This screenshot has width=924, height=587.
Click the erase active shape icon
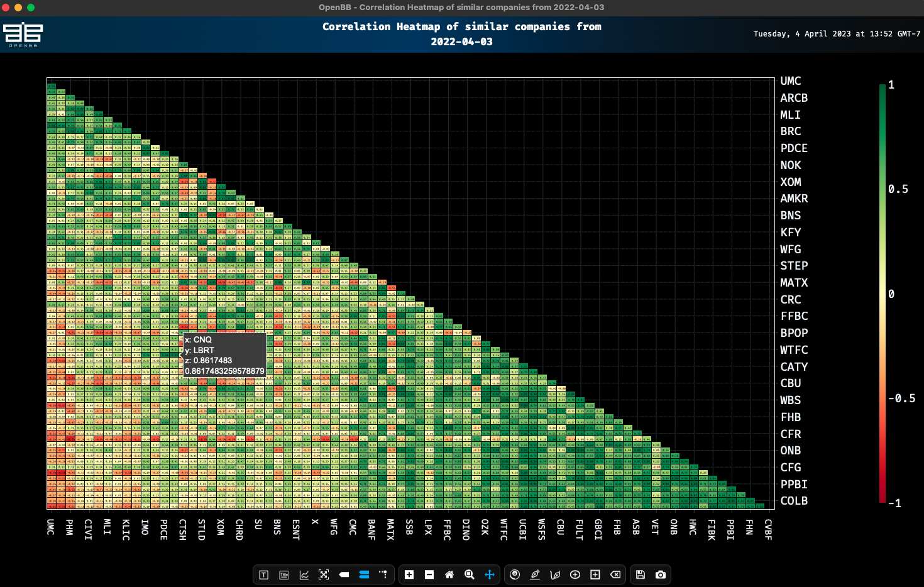click(x=615, y=574)
